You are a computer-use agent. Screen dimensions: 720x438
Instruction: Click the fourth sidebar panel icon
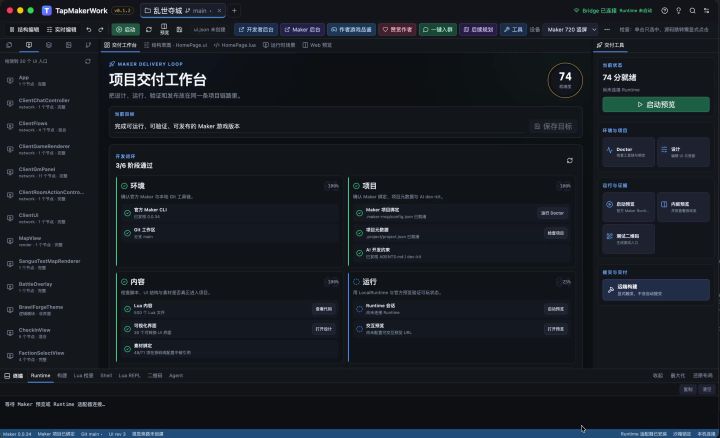[x=68, y=45]
